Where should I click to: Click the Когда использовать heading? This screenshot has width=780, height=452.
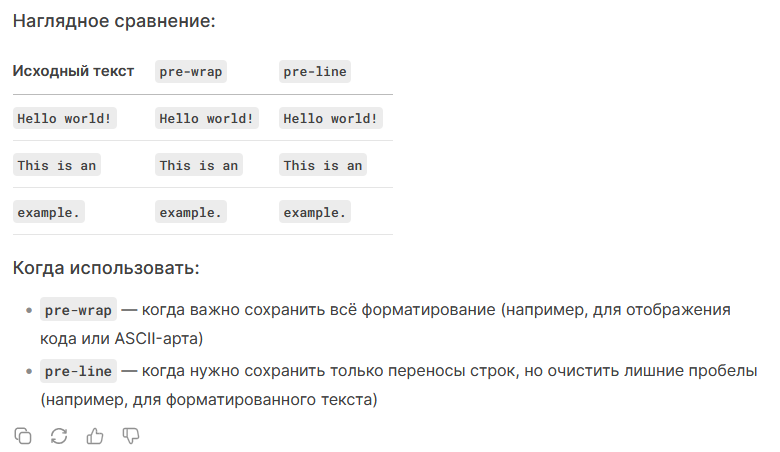coord(106,268)
